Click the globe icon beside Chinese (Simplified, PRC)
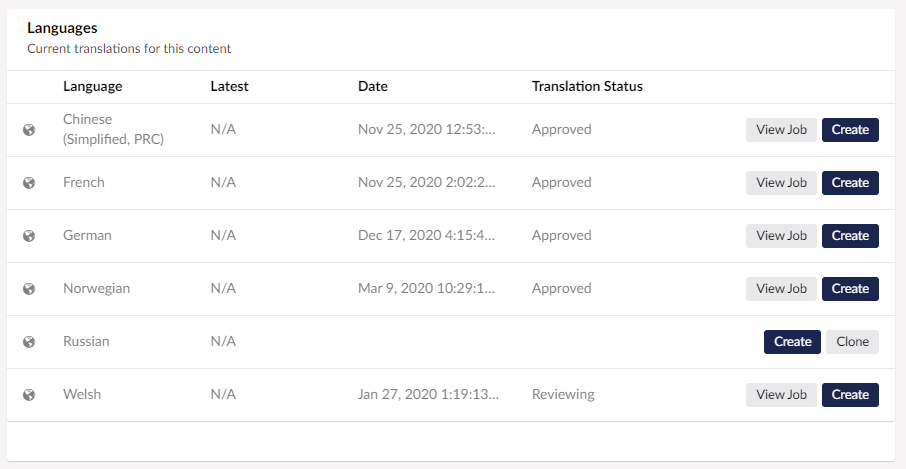 [x=29, y=130]
